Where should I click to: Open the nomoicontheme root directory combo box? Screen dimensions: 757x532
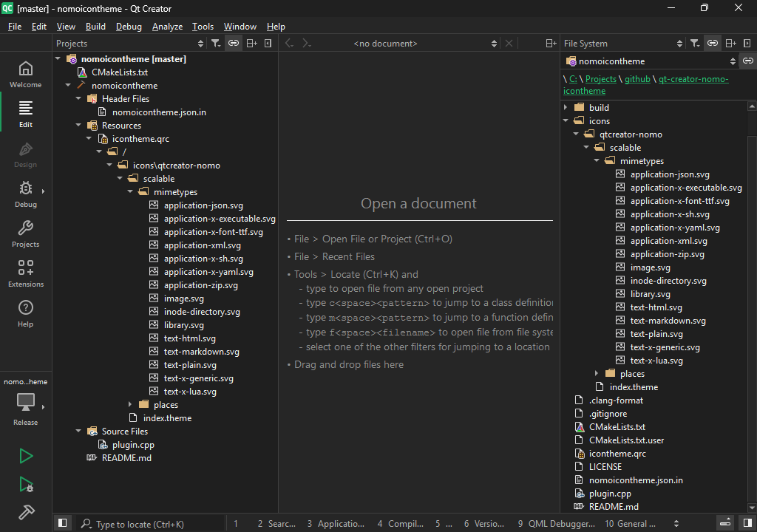click(651, 61)
